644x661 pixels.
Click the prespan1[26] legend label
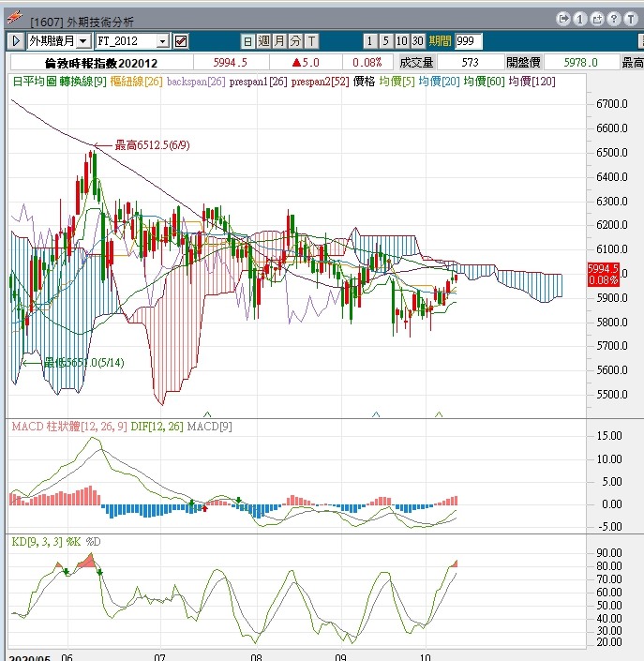coord(258,82)
